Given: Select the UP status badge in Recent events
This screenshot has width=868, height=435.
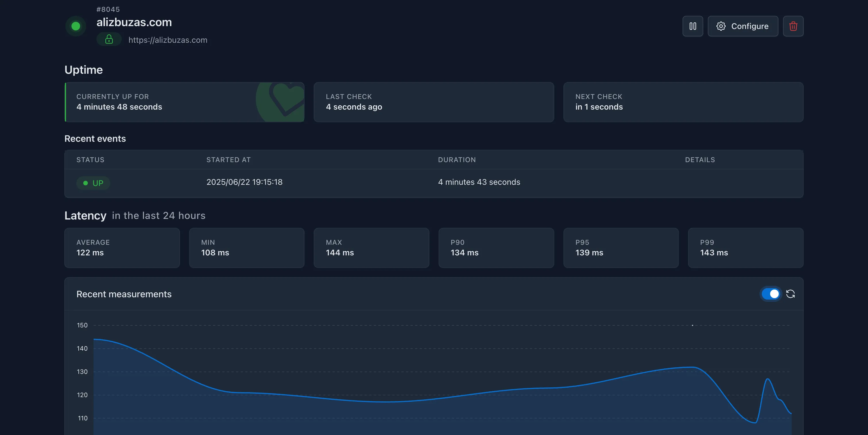Looking at the screenshot, I should click(x=93, y=183).
